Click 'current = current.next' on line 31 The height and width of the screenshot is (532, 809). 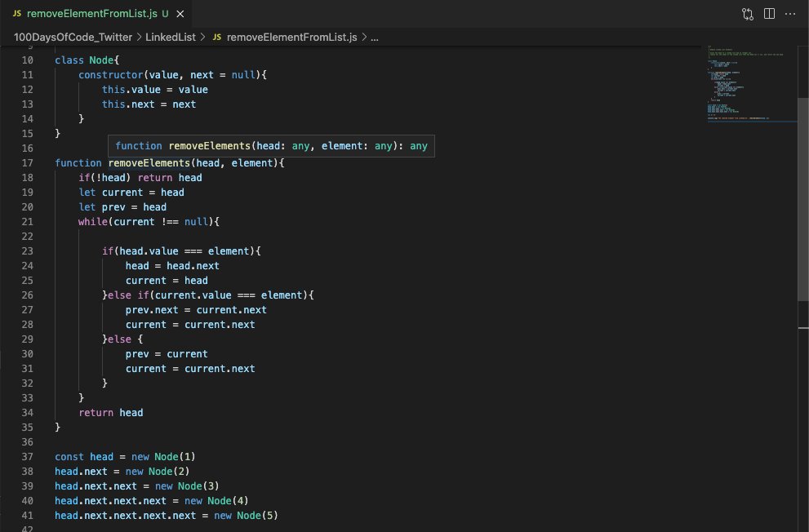point(190,369)
